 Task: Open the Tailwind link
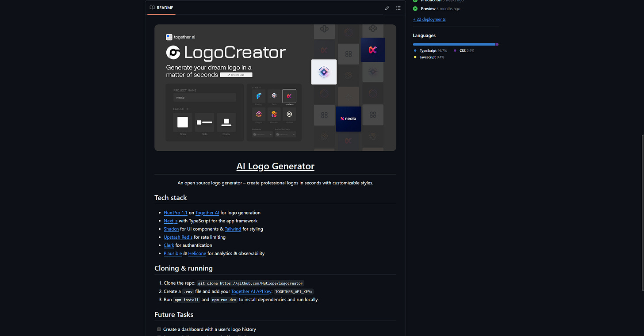click(233, 229)
